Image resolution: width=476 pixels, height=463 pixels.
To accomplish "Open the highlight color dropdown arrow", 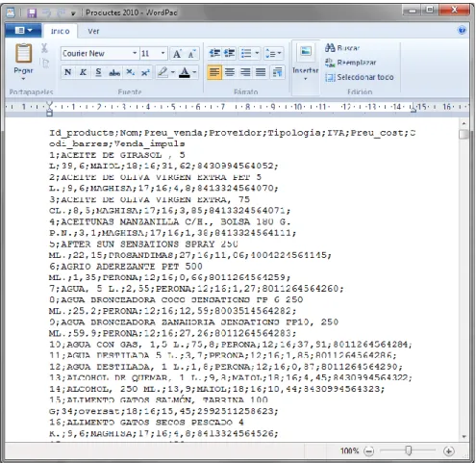I will (x=173, y=72).
